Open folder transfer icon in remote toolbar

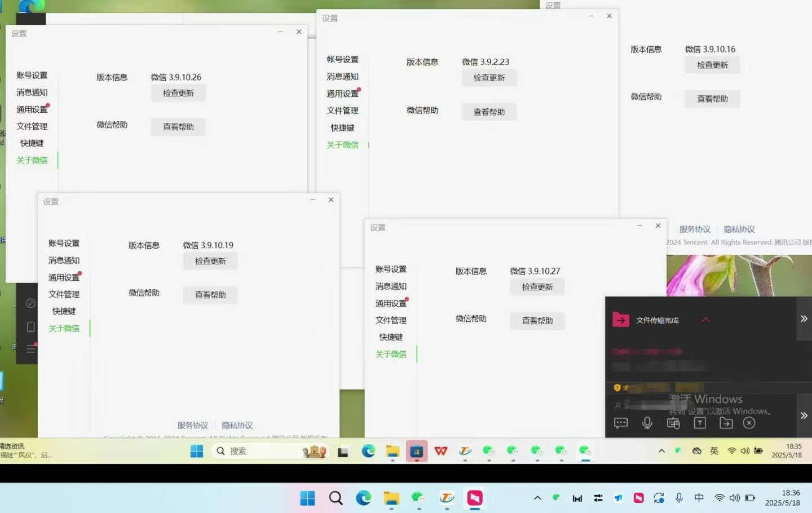pyautogui.click(x=726, y=423)
